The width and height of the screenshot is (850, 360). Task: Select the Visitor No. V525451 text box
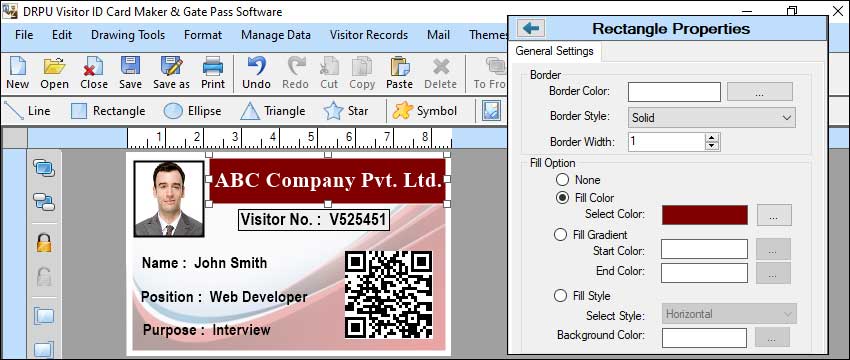pyautogui.click(x=314, y=220)
